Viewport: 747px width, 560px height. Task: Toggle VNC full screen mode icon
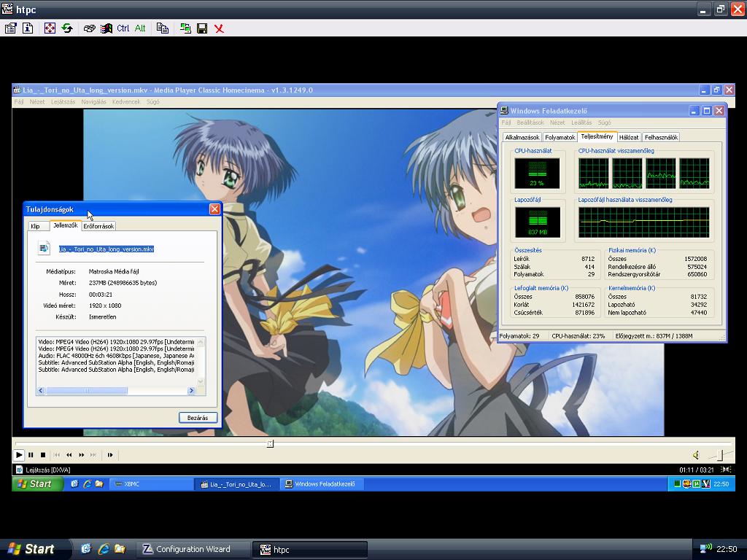[50, 28]
